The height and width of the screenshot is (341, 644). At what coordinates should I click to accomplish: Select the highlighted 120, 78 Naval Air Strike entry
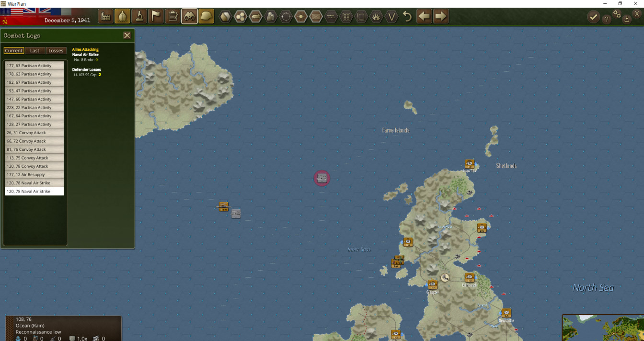coord(34,191)
